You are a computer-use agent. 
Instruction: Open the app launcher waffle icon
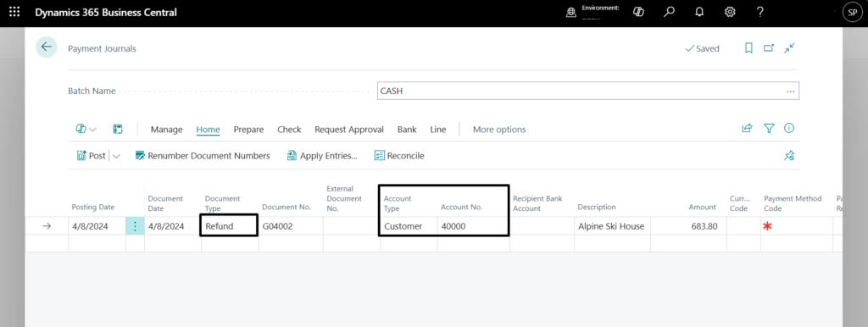point(15,12)
